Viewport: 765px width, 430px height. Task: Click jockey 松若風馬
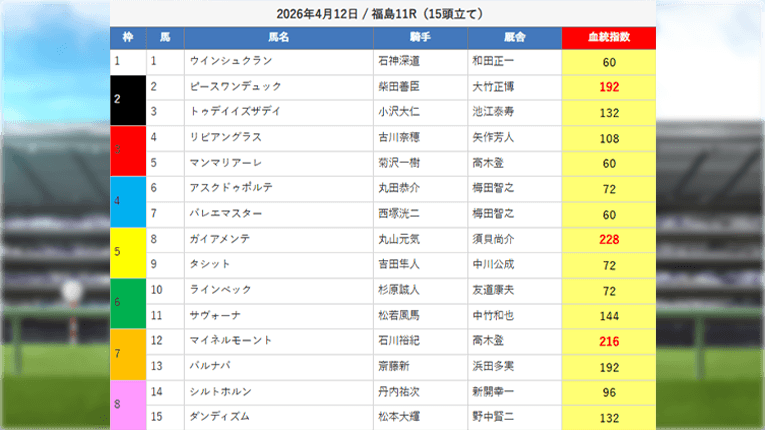point(399,315)
